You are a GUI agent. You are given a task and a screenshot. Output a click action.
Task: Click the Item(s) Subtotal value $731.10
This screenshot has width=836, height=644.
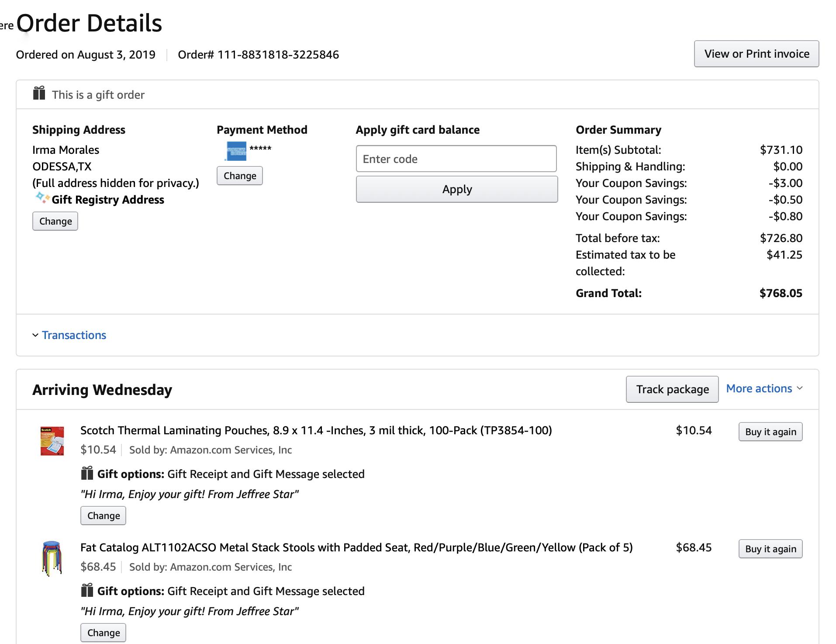click(781, 150)
